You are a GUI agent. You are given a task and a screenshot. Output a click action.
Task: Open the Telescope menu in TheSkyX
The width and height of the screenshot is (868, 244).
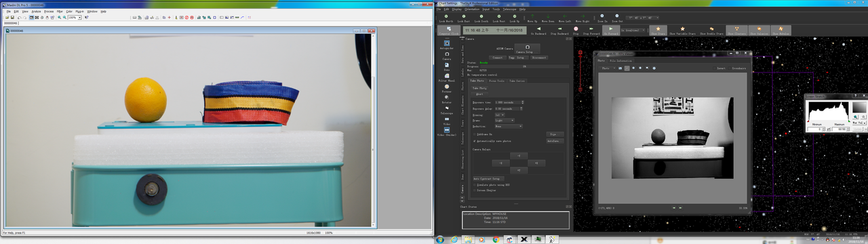coord(509,9)
